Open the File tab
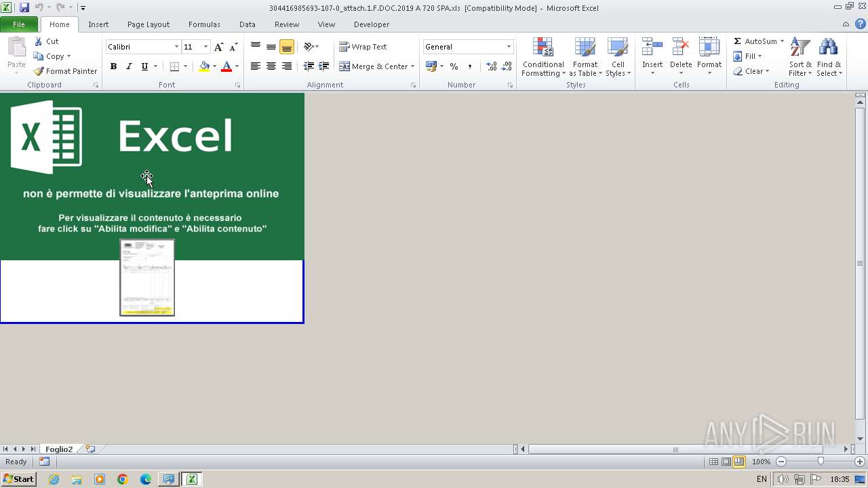The width and height of the screenshot is (868, 488). [19, 24]
